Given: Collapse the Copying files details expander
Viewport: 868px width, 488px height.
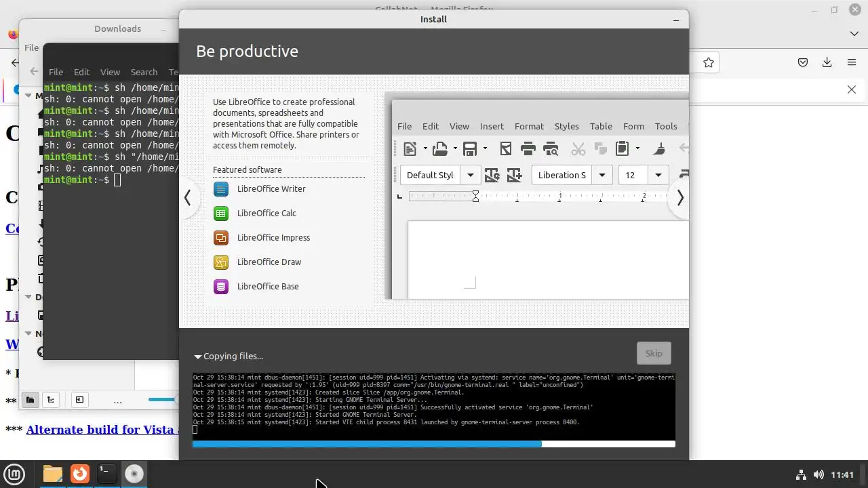Looking at the screenshot, I should pos(198,357).
